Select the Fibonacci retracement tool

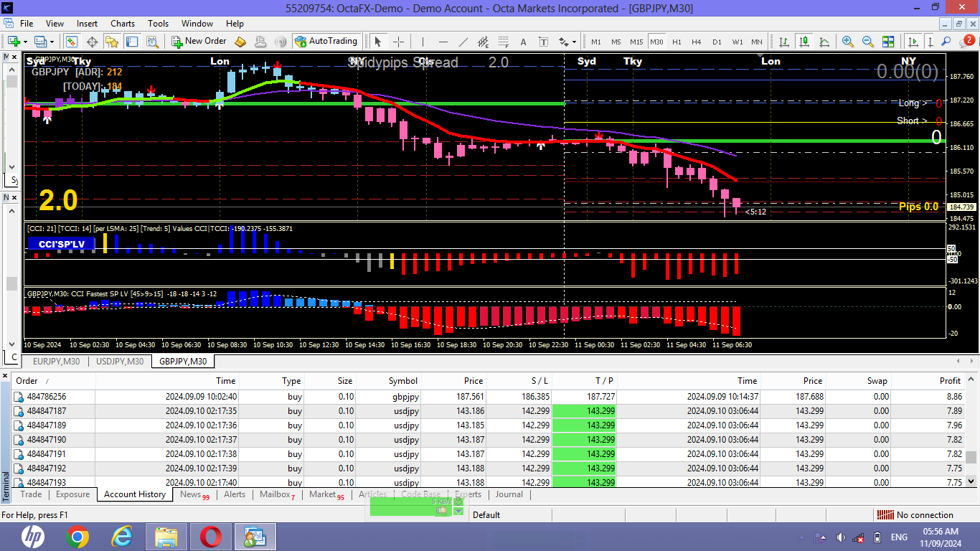pyautogui.click(x=504, y=42)
